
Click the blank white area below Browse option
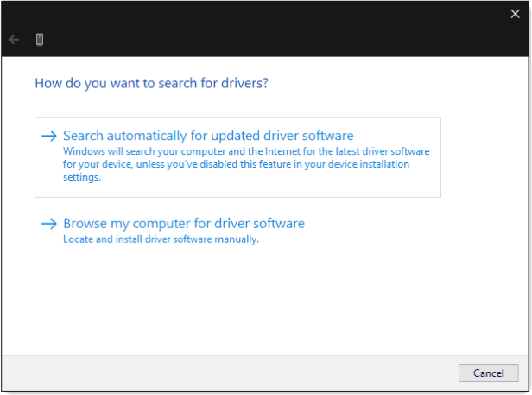pos(259,303)
